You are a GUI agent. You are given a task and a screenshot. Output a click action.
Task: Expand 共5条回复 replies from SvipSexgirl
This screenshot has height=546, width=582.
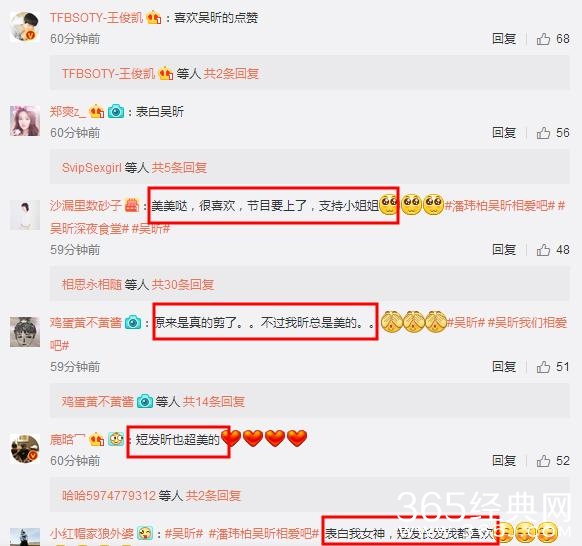point(179,167)
